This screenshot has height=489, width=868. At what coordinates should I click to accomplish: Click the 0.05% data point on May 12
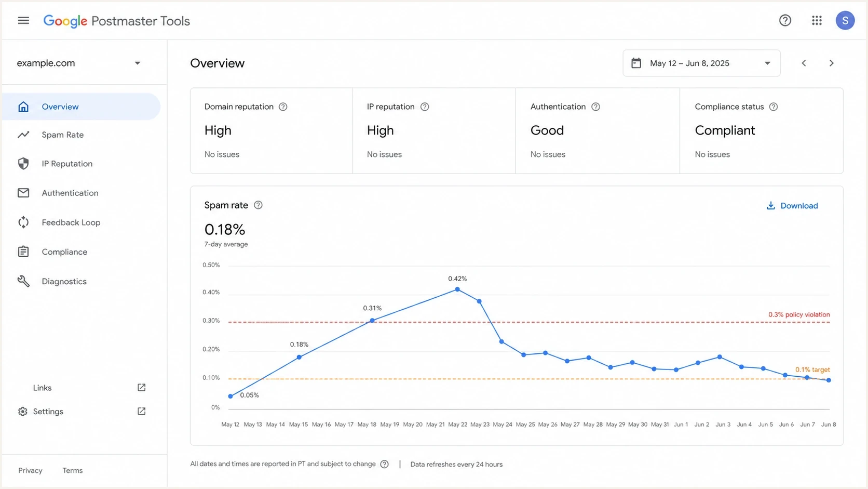point(230,396)
